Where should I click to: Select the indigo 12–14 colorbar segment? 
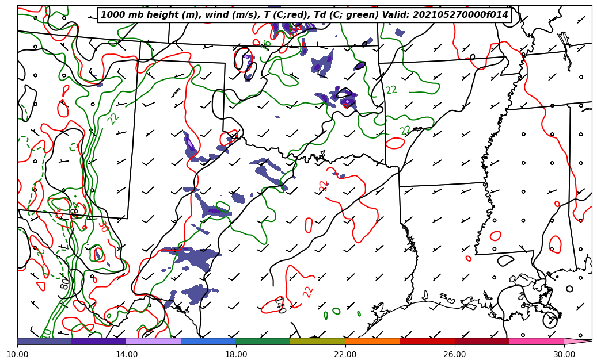(99, 341)
